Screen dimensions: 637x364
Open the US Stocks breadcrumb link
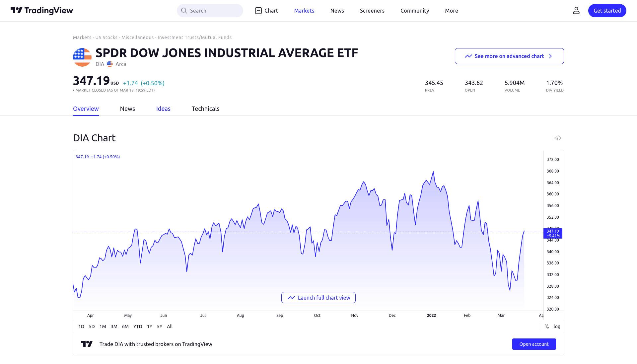[106, 37]
